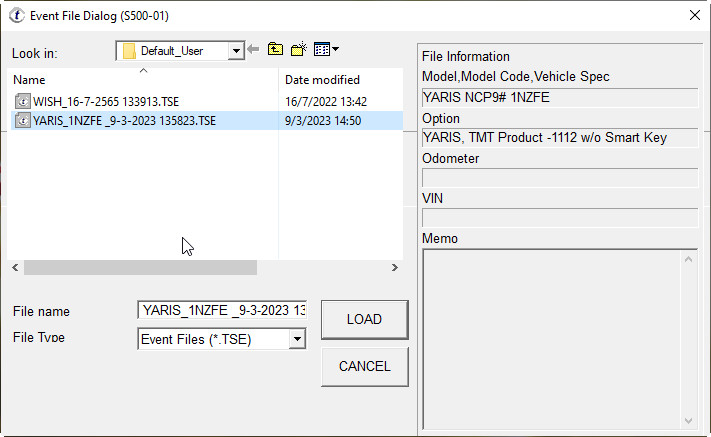Open the View Menu icon
Screen dimensions: 711x437
point(326,49)
